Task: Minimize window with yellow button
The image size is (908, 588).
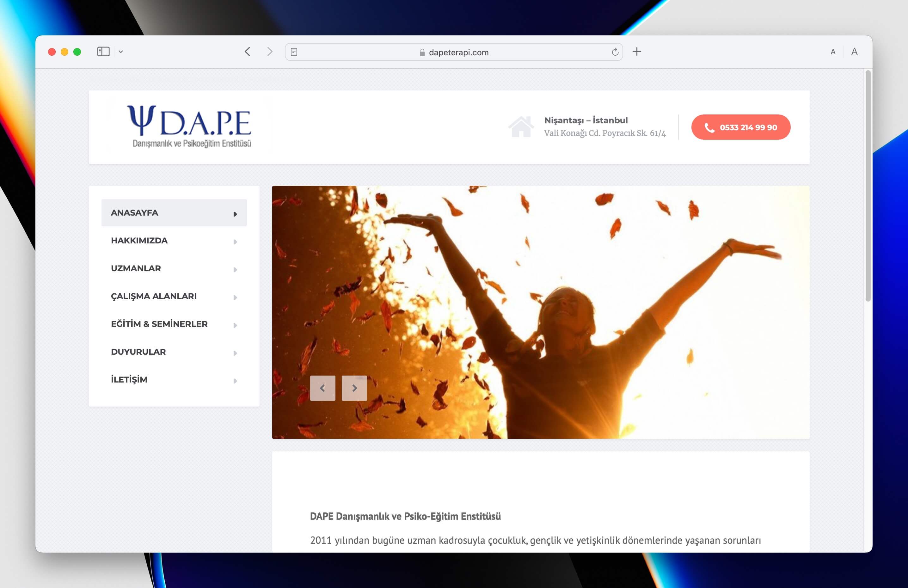Action: coord(64,52)
